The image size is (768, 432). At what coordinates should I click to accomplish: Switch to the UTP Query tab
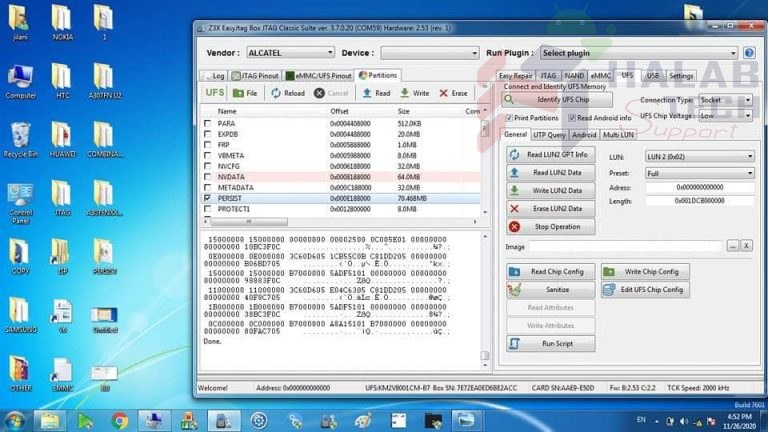point(549,135)
